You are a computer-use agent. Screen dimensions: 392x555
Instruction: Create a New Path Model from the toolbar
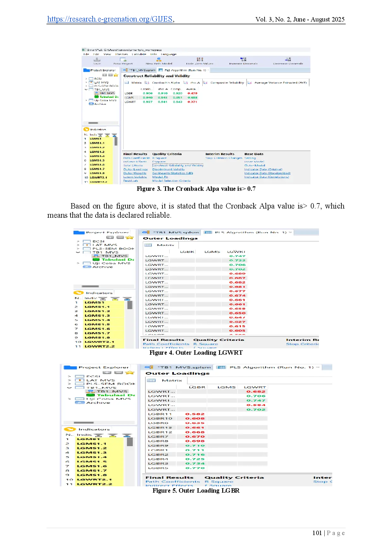(x=159, y=59)
